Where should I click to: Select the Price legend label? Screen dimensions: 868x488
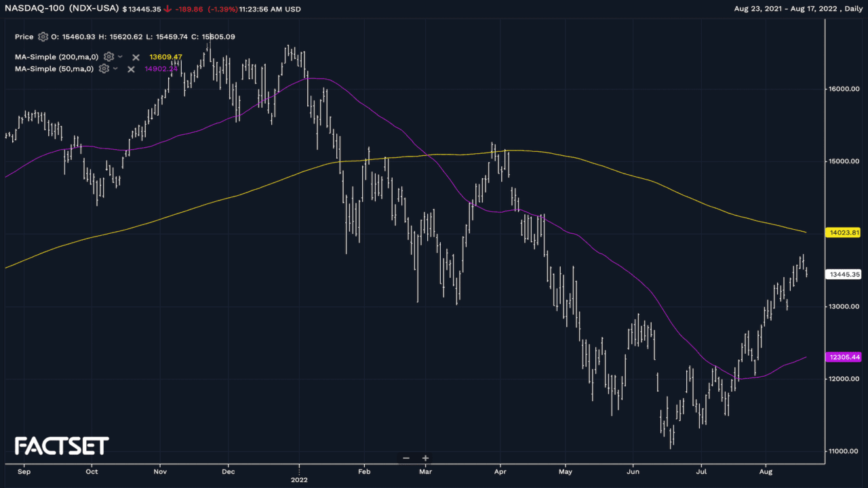[x=24, y=37]
